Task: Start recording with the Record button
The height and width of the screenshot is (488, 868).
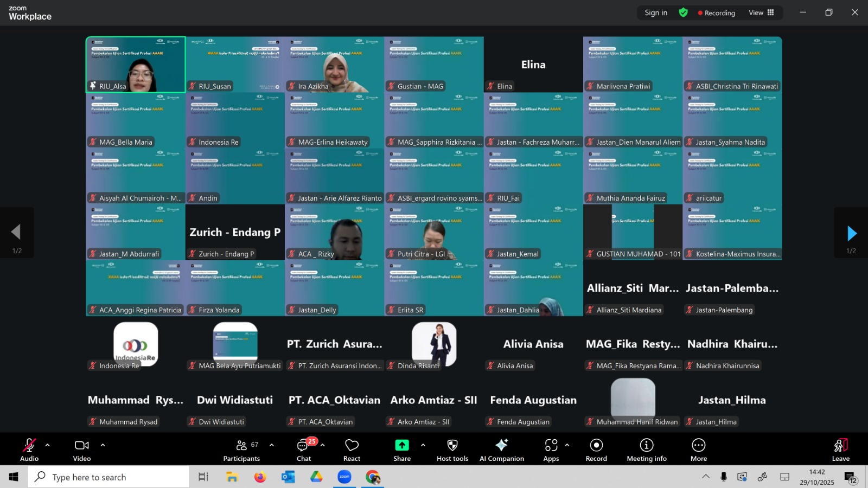Action: 596,450
